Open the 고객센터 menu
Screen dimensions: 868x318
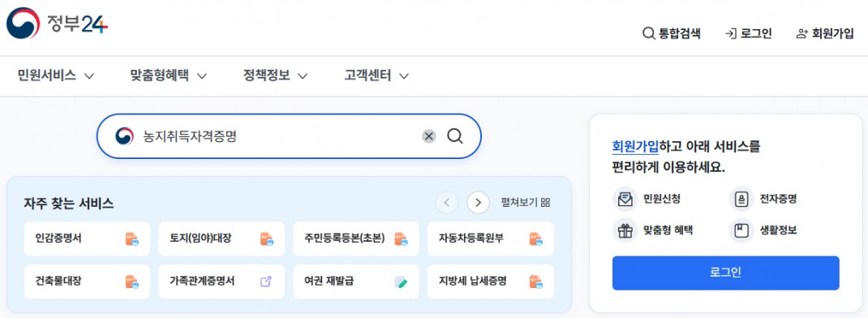pyautogui.click(x=376, y=75)
